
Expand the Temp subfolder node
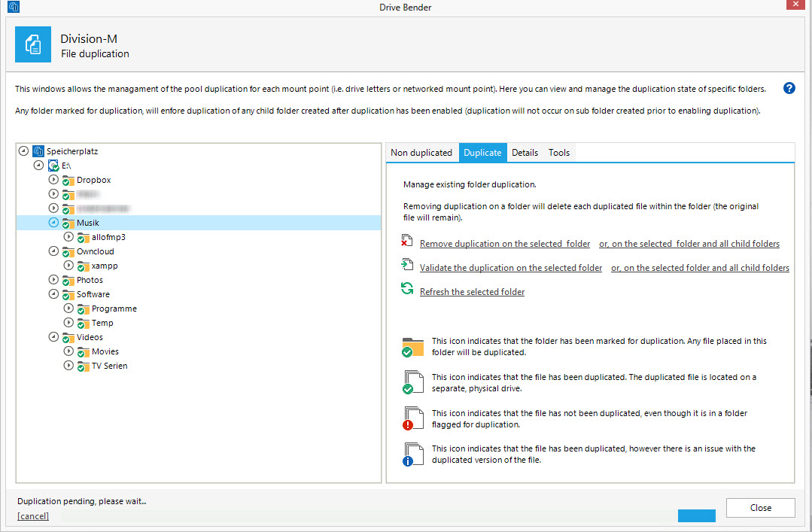click(x=68, y=322)
